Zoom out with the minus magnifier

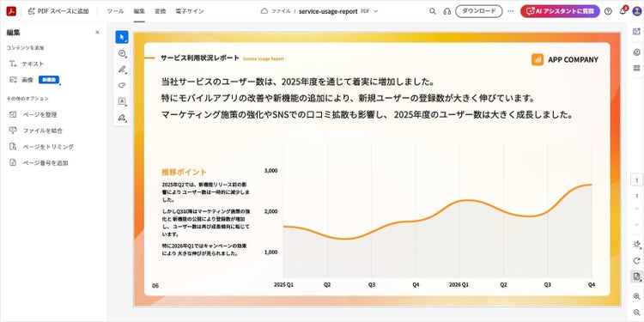coord(636,313)
